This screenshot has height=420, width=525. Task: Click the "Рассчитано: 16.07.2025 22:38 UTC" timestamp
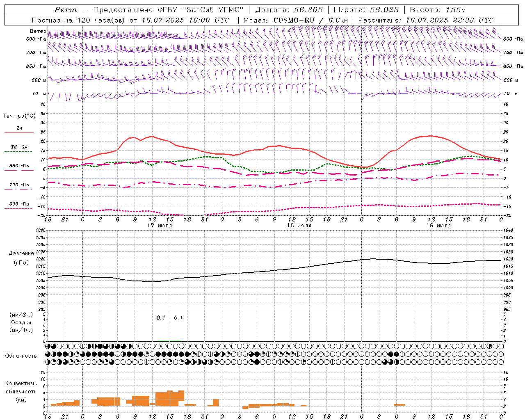(x=426, y=20)
